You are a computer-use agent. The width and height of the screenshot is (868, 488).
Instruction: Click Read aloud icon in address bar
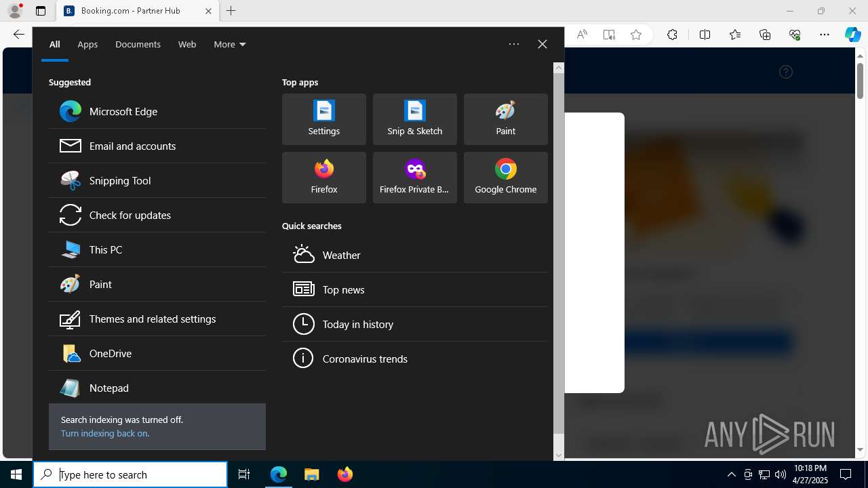coord(582,35)
